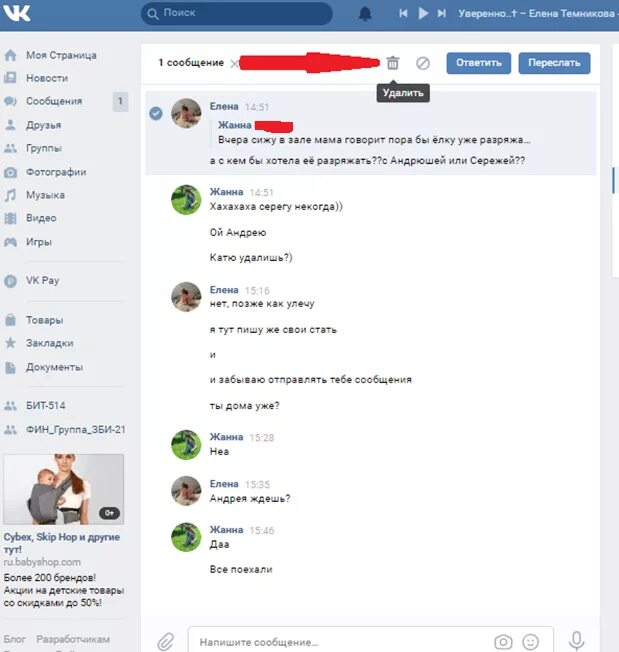Play the current music track
The image size is (619, 652).
click(423, 13)
